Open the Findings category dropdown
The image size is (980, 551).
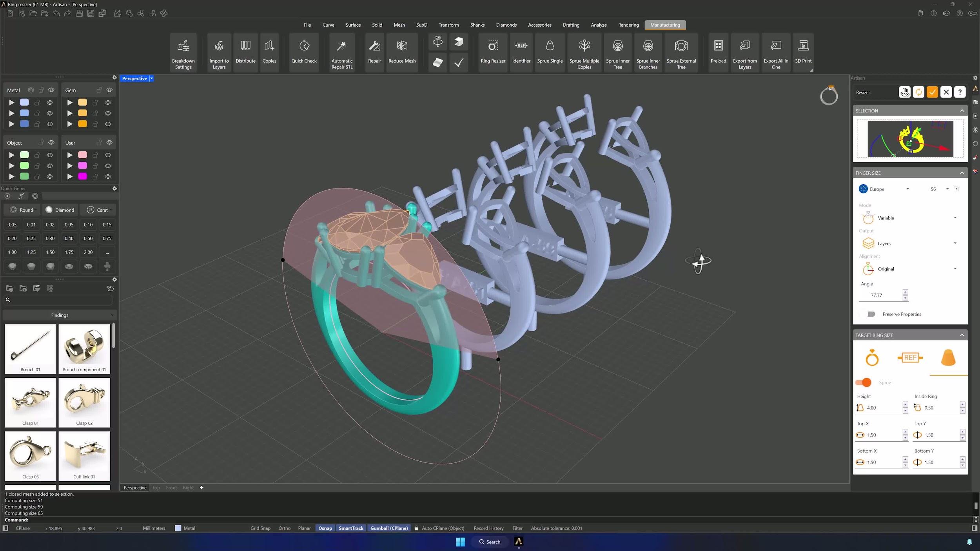pos(60,315)
